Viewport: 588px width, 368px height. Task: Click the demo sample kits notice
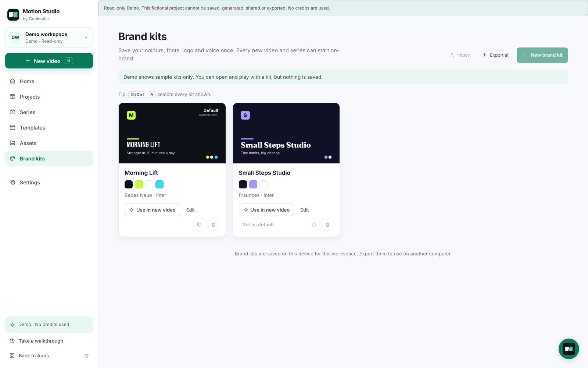tap(343, 77)
